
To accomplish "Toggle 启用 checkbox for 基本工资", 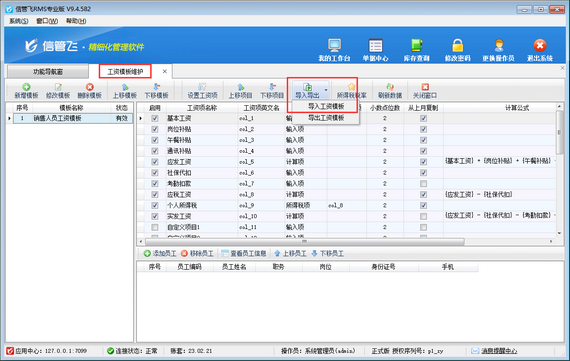I will pyautogui.click(x=155, y=118).
